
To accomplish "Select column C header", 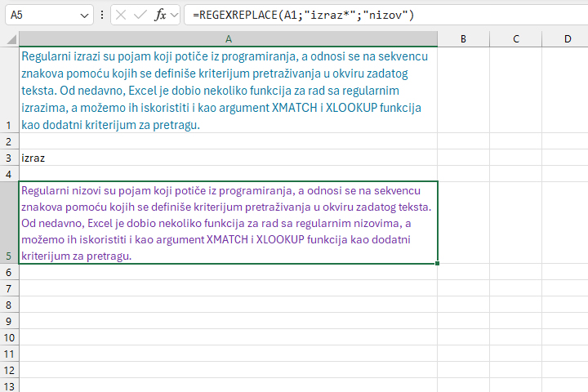I will coord(516,39).
